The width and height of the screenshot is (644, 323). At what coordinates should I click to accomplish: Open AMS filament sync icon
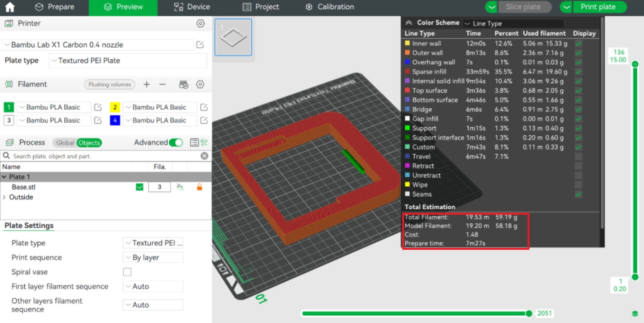(184, 85)
